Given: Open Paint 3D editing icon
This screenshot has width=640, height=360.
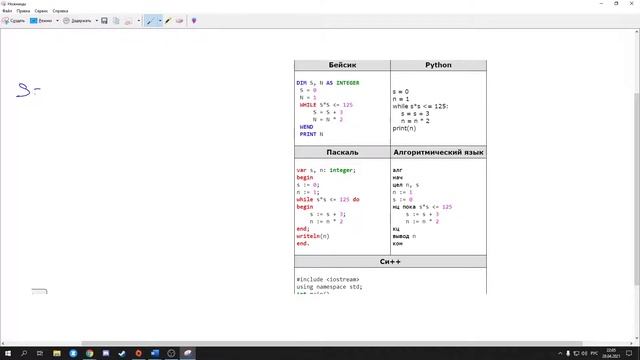Looking at the screenshot, I should pos(194,20).
